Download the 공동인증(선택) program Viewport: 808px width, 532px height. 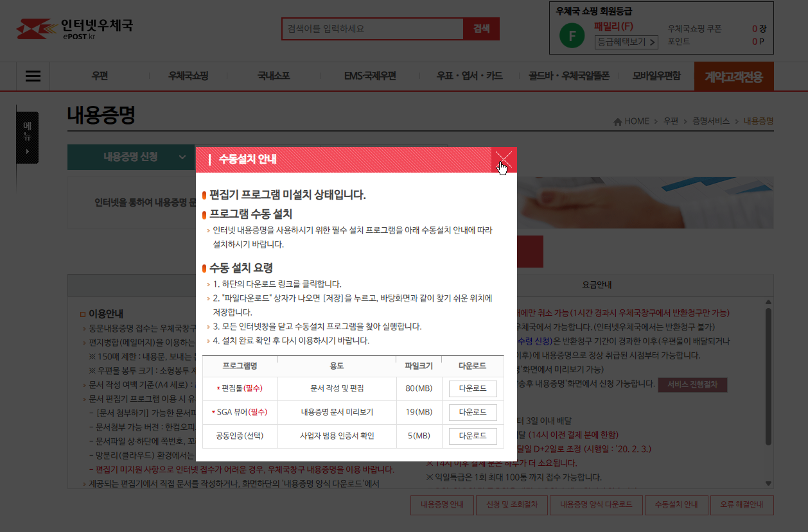[x=473, y=436]
